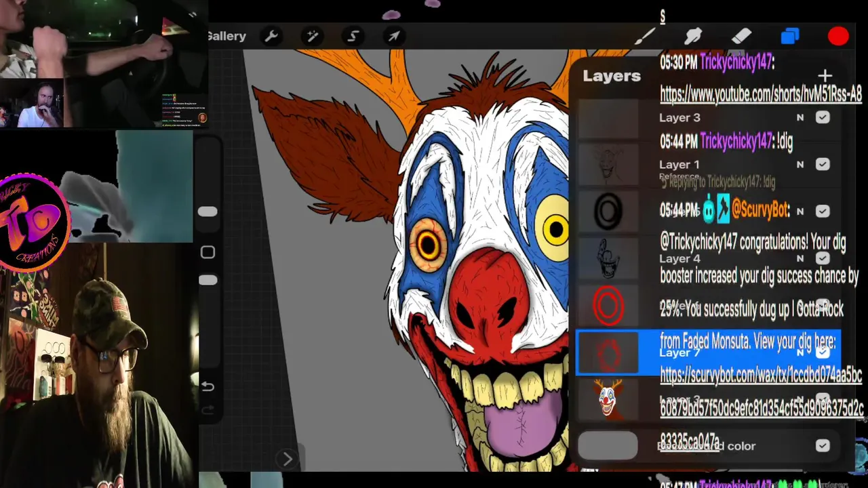The image size is (868, 488).
Task: Open blend mode N for Layer 3
Action: (800, 117)
